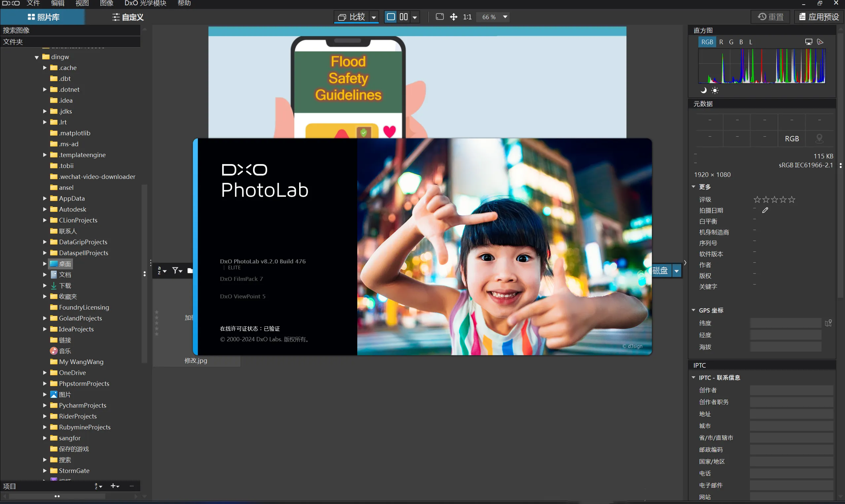Screen dimensions: 845x504
Task: Collapse the GPS 坐标 metadata section
Action: coord(693,310)
